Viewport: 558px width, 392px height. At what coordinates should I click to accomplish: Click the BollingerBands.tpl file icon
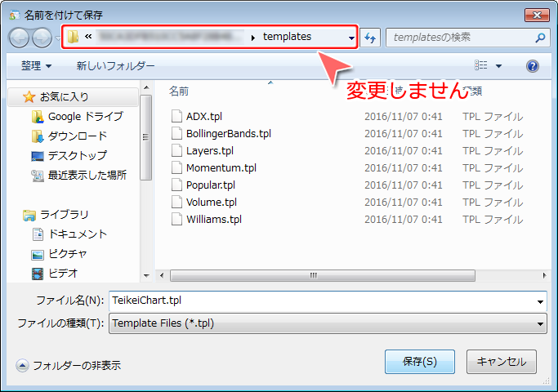coord(176,133)
